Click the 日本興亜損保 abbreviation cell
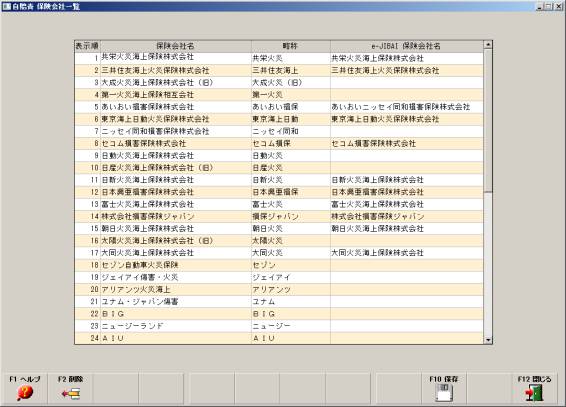 click(x=291, y=192)
